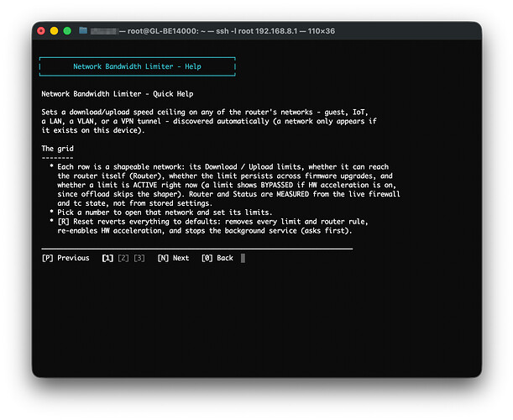Click the [P] Previous option

coord(65,258)
